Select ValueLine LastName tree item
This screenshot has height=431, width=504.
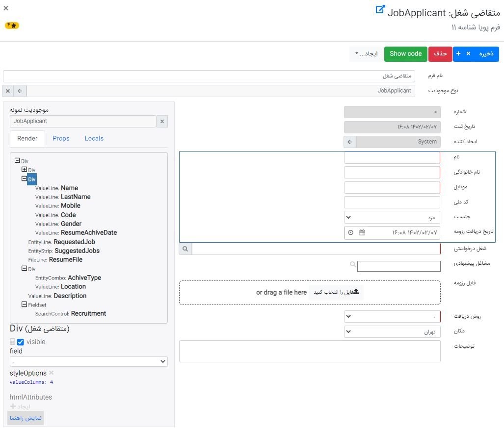[63, 197]
